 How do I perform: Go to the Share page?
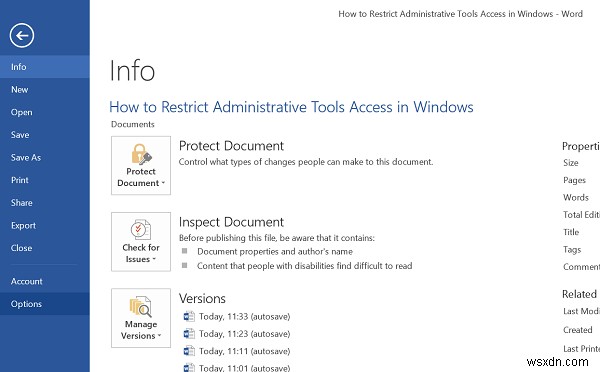click(45, 202)
